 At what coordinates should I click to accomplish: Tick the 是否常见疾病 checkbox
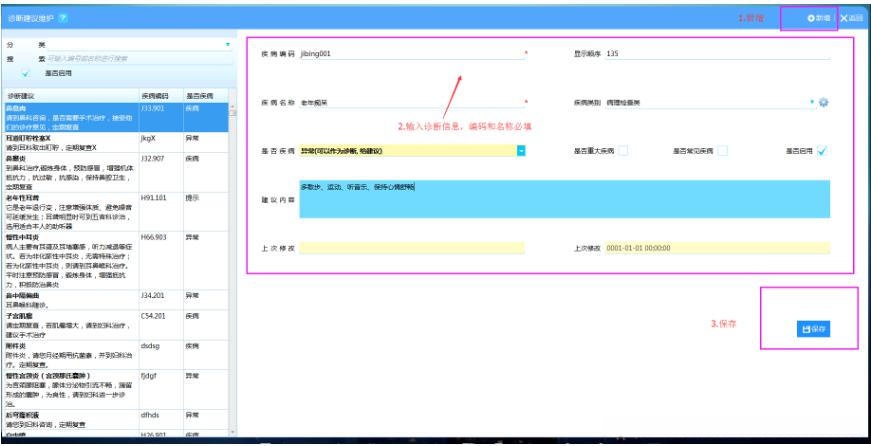click(x=722, y=151)
